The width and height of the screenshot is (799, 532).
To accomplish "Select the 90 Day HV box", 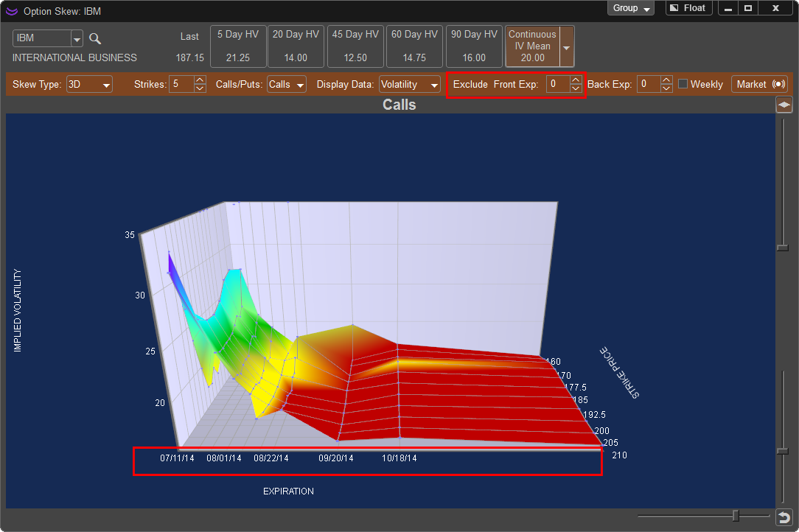I will (x=474, y=46).
